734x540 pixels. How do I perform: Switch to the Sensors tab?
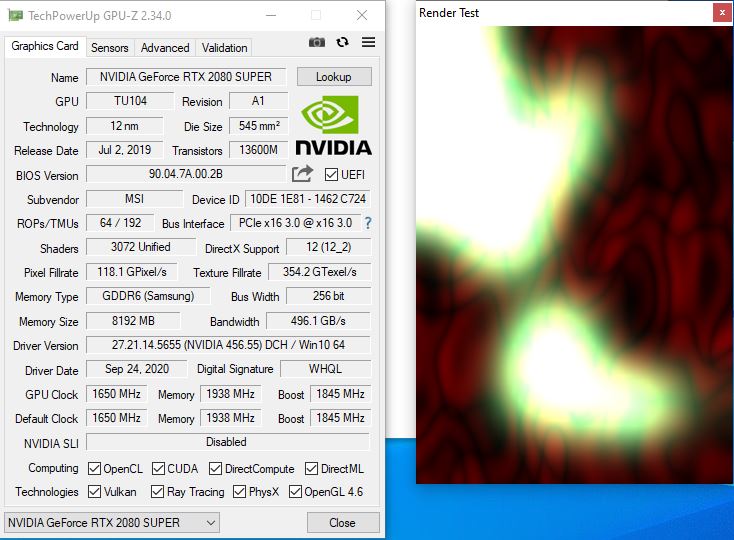(x=110, y=48)
